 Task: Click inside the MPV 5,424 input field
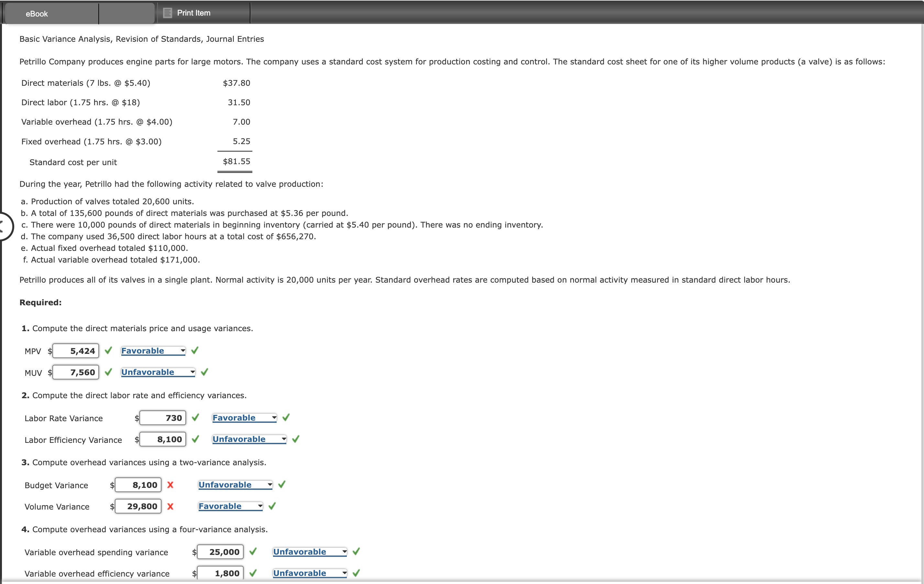[x=76, y=351]
